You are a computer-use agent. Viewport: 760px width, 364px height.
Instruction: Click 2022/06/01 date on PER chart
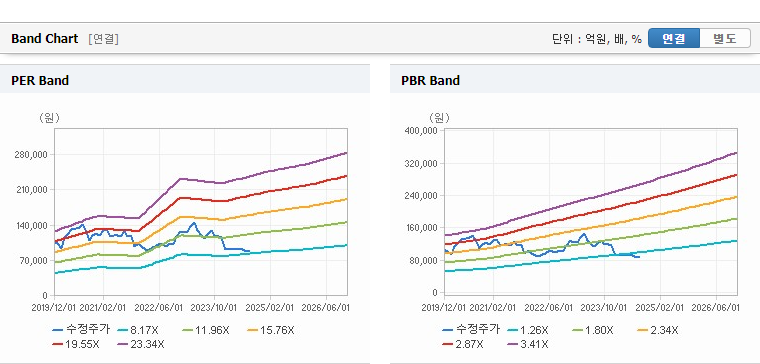coord(159,308)
